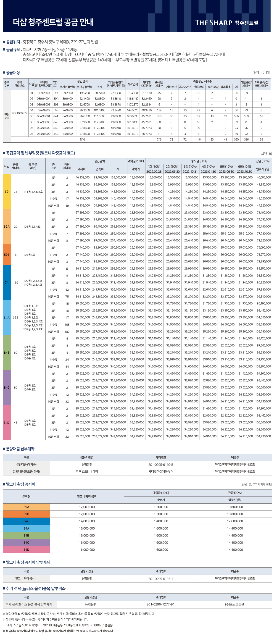Select housing type '084.9800B' row
Image resolution: width=274 pixels, height=644 pixels.
click(x=44, y=122)
